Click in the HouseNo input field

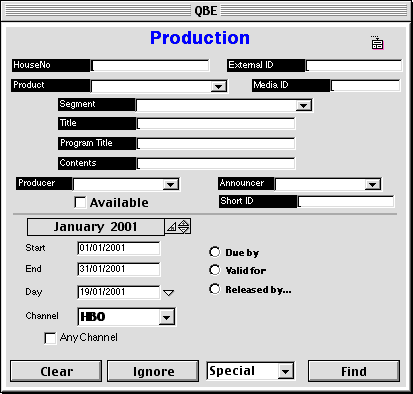point(150,65)
